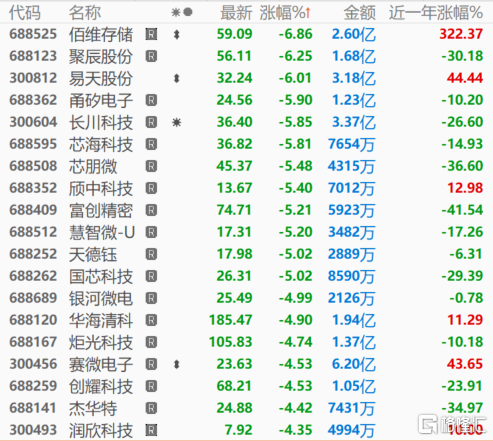493x441 pixels.
Task: Click the marker icon in 赛微电子 row
Action: click(177, 364)
